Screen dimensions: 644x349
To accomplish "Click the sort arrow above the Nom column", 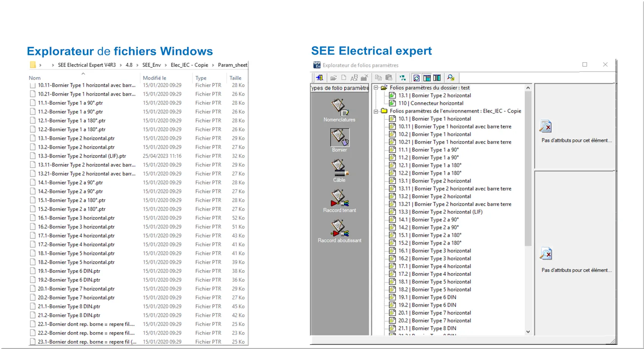I will coord(83,74).
